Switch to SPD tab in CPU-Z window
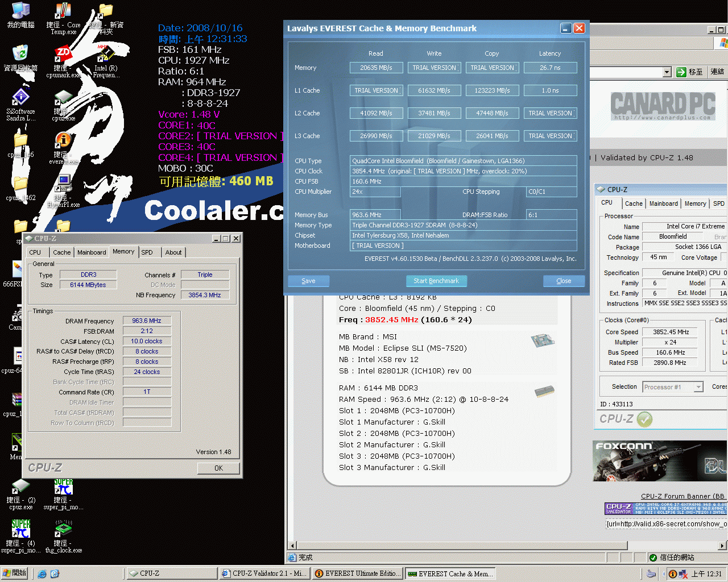Screen dimensions: 728x582 pos(147,252)
